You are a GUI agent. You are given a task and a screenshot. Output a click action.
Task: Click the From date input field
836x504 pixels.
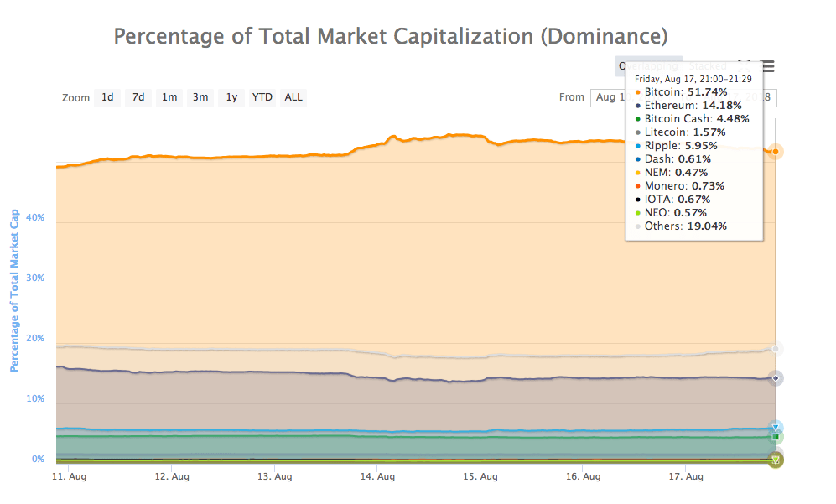click(608, 97)
